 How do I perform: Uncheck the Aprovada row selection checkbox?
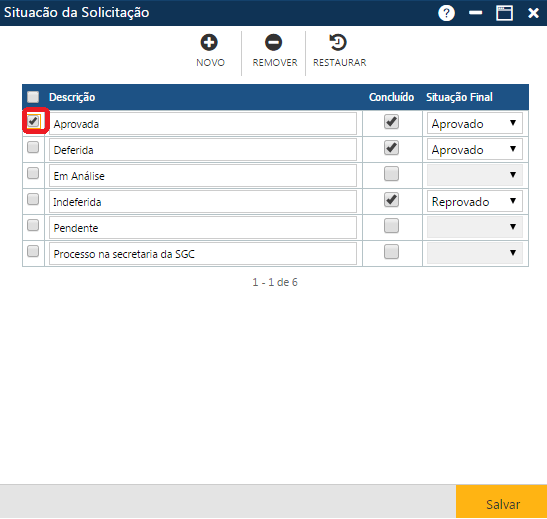(x=33, y=121)
